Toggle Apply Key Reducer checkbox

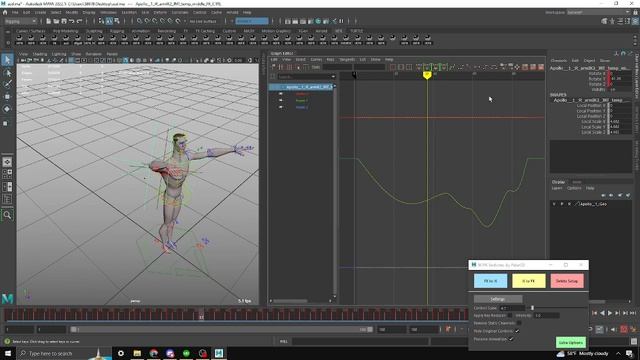[x=509, y=316]
